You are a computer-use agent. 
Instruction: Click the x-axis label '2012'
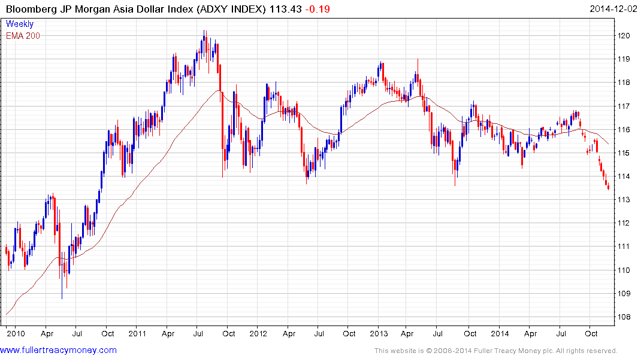(x=258, y=333)
